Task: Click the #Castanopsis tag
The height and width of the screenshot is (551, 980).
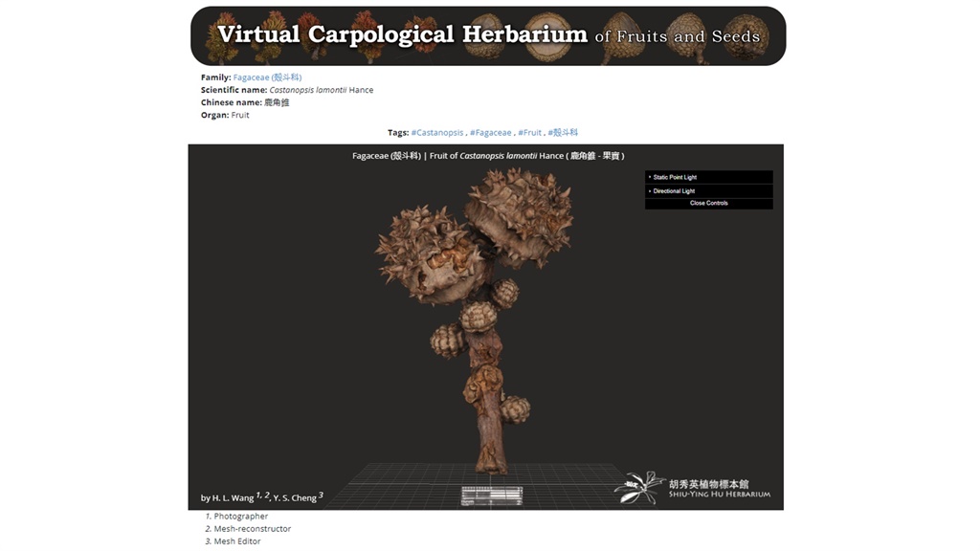Action: 437,133
